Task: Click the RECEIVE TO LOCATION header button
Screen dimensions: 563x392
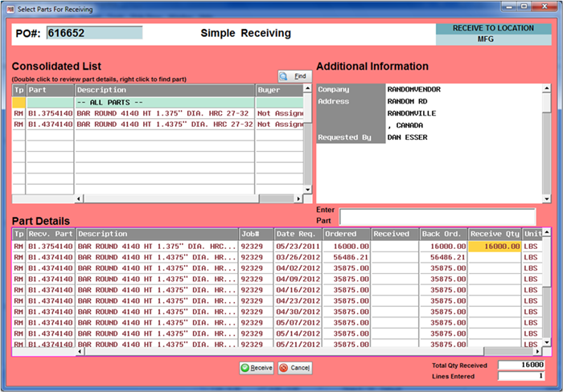Action: click(x=493, y=28)
